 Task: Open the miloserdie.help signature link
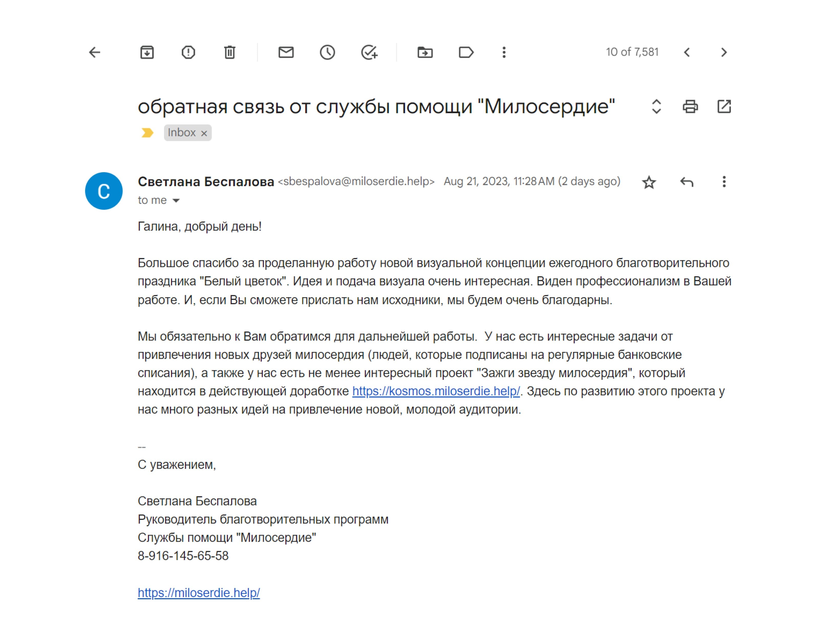(198, 593)
